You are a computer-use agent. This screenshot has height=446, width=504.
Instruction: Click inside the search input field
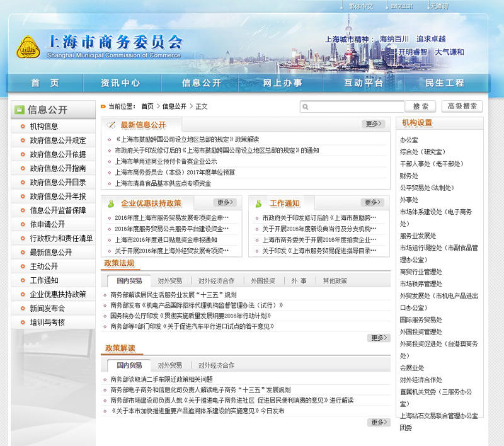(352, 106)
